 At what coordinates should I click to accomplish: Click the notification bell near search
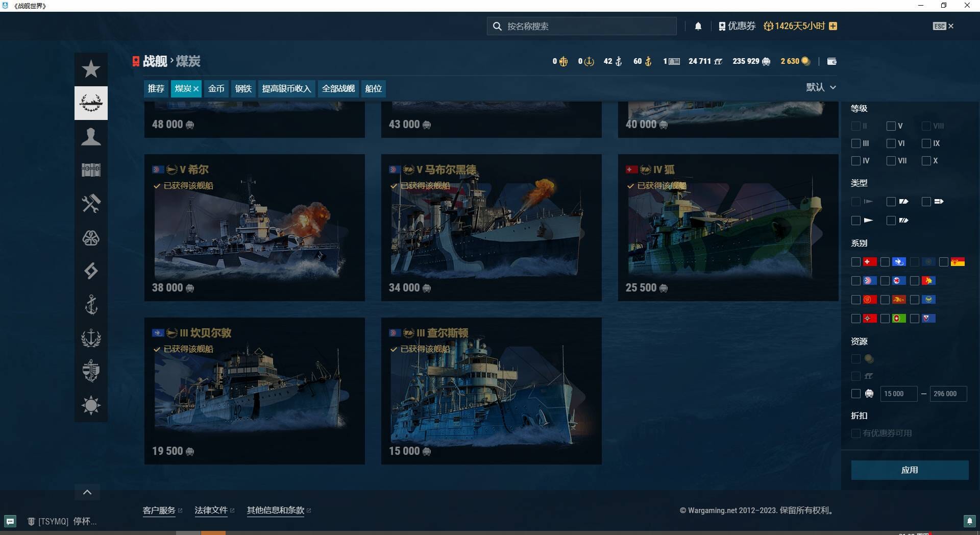[698, 26]
